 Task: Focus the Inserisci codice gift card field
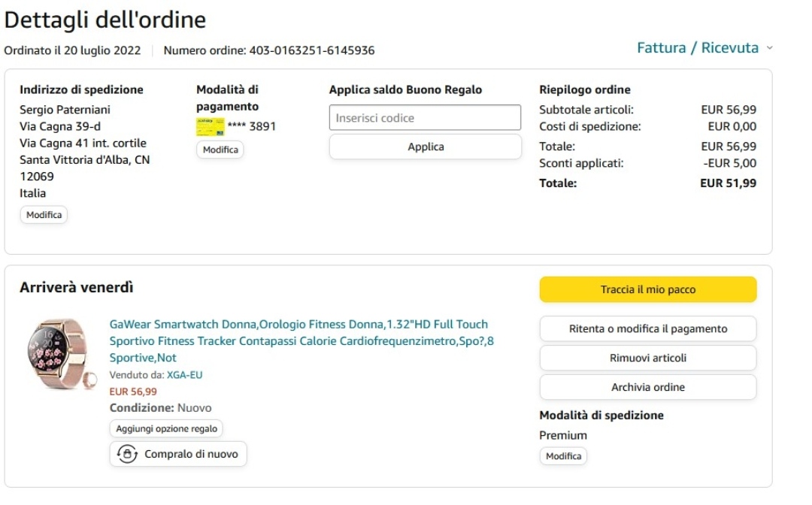point(425,118)
